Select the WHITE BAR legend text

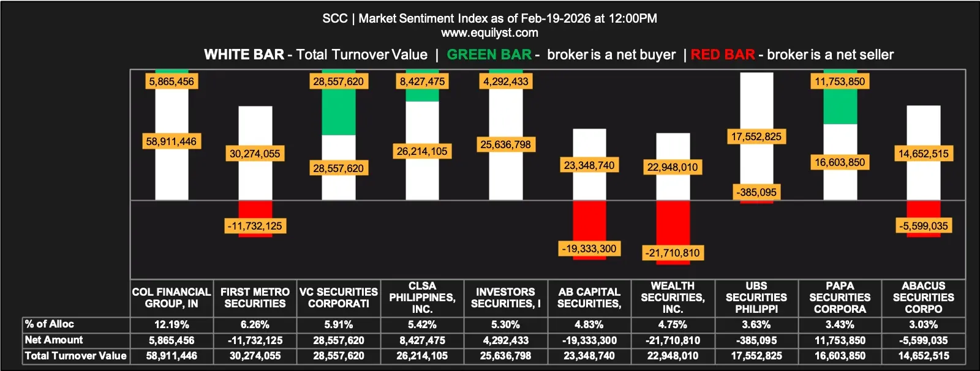coord(244,54)
